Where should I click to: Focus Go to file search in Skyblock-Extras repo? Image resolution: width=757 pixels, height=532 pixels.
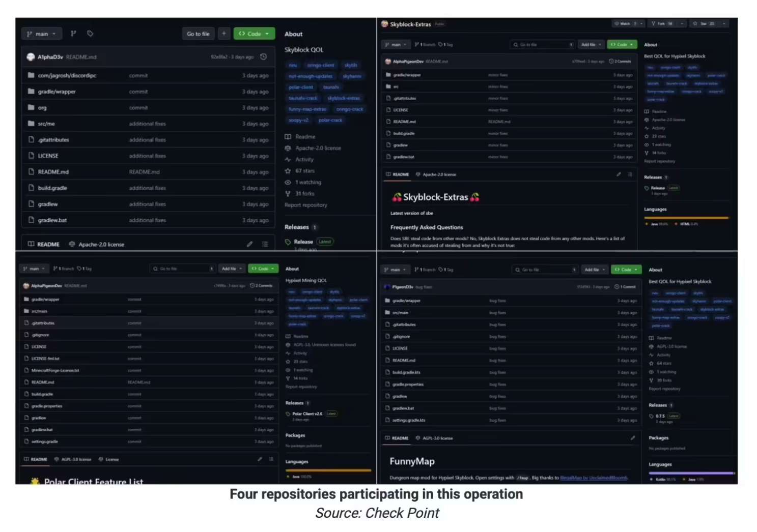(x=543, y=45)
